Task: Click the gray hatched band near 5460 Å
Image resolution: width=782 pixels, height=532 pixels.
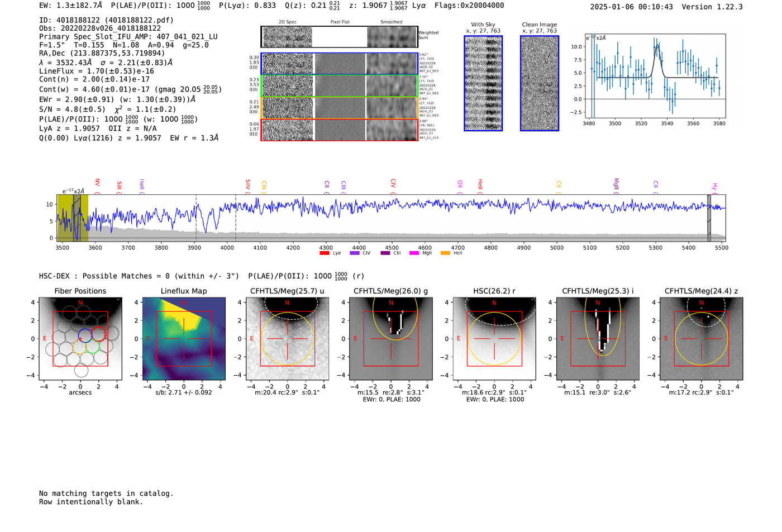Action: pos(709,218)
